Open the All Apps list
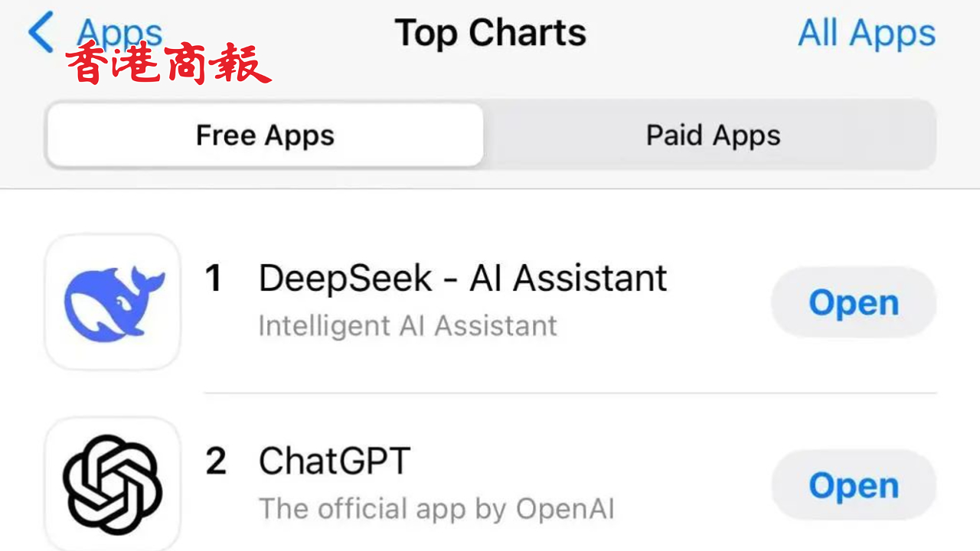Viewport: 980px width, 551px height. tap(866, 32)
